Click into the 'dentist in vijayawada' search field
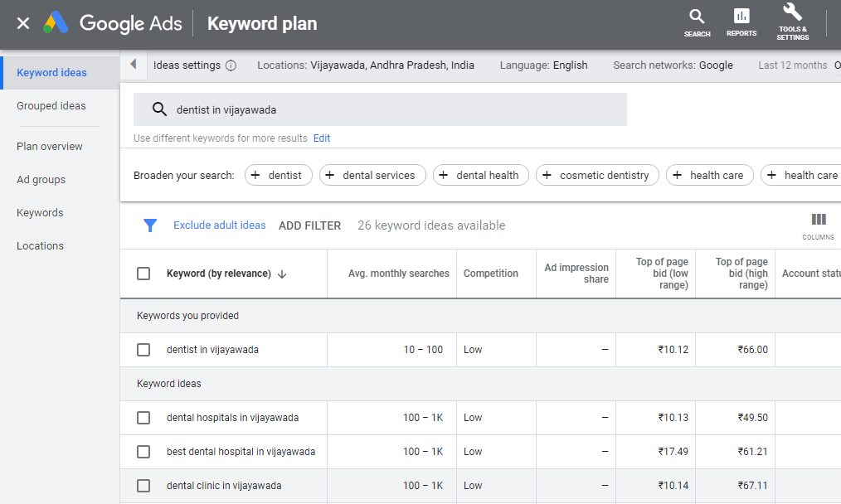Viewport: 841px width, 504px height. click(x=380, y=109)
